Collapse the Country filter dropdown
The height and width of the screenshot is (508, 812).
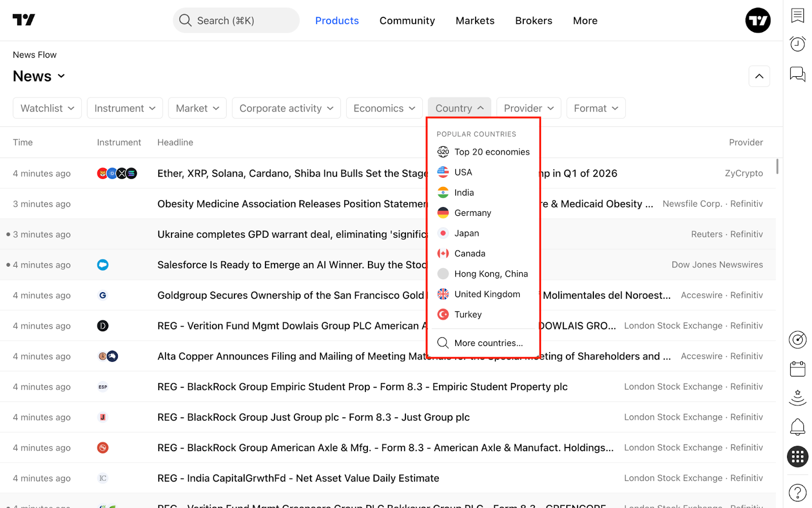(459, 108)
